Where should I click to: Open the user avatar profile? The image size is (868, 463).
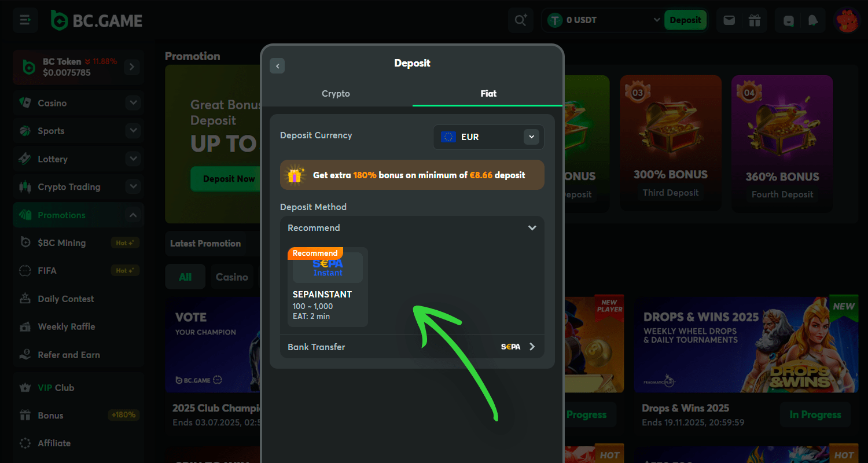point(847,20)
